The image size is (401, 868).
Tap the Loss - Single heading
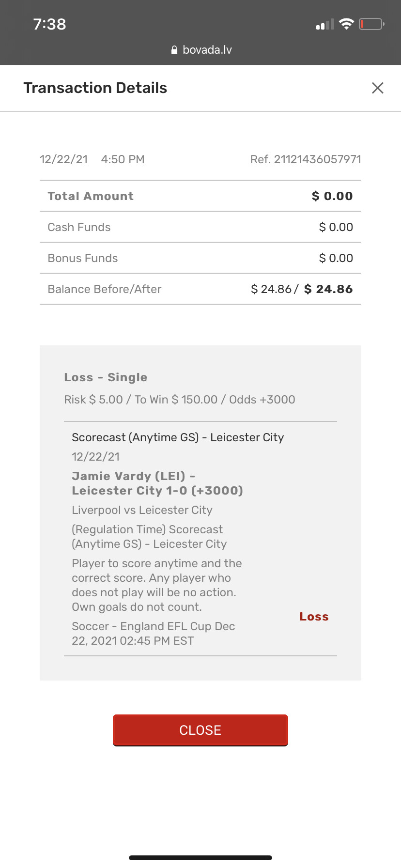coord(106,377)
